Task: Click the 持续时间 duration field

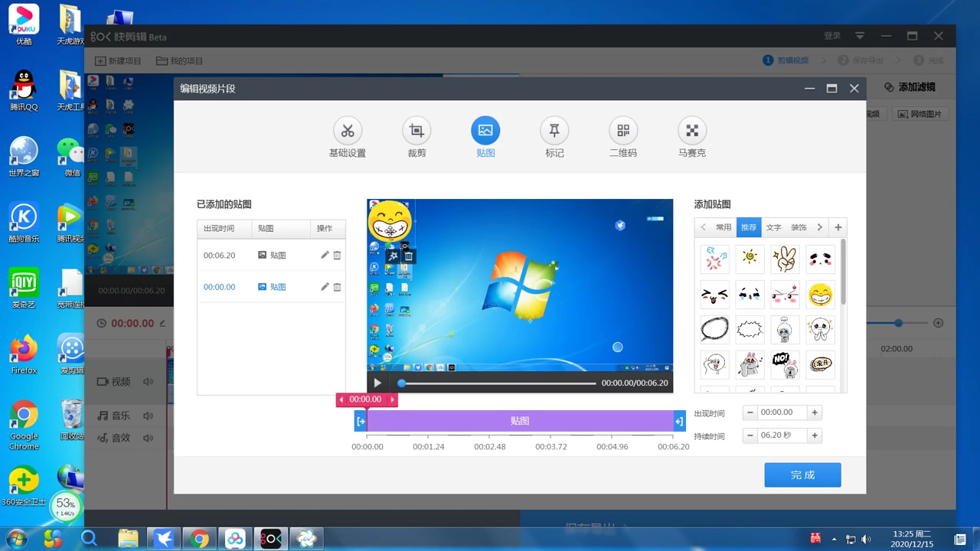Action: point(782,435)
